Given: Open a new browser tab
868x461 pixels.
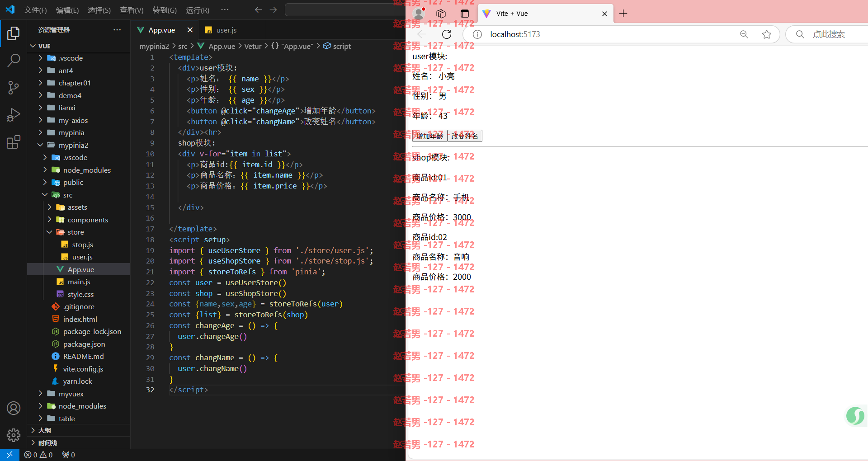Looking at the screenshot, I should pyautogui.click(x=623, y=14).
